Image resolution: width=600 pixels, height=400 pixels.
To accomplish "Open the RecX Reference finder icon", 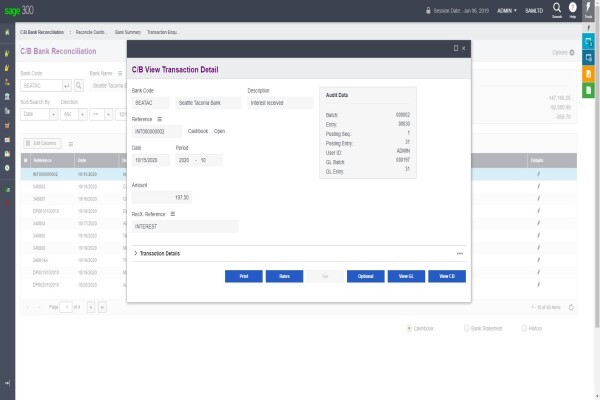I will pos(173,214).
